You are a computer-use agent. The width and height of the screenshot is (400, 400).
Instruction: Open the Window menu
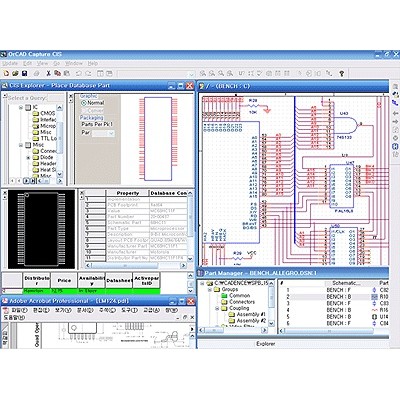click(x=74, y=63)
